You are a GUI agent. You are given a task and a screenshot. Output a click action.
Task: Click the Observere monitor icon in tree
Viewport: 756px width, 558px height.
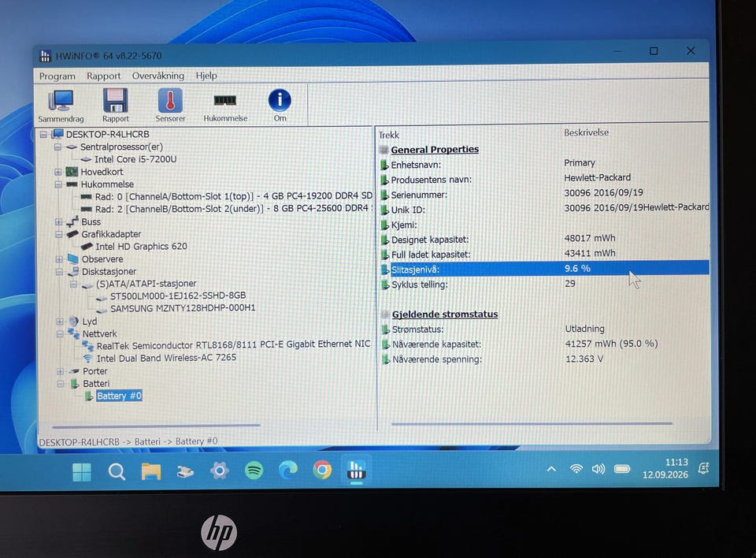pos(72,259)
